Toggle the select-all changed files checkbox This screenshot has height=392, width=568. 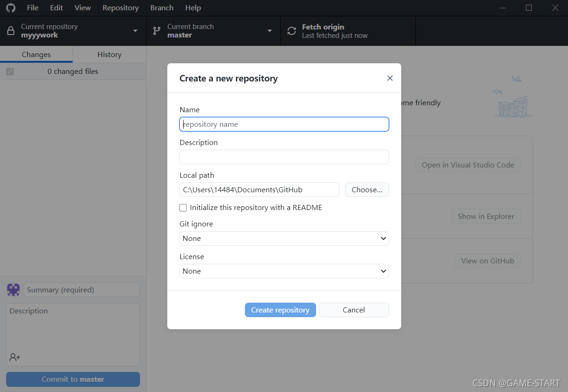10,72
